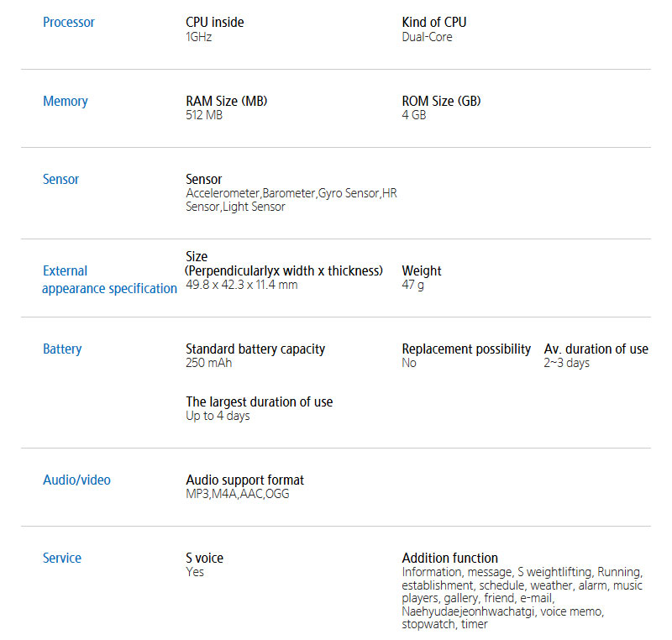Click the 'RAM Size (MB)' heading
This screenshot has height=640, width=672.
pos(227,102)
